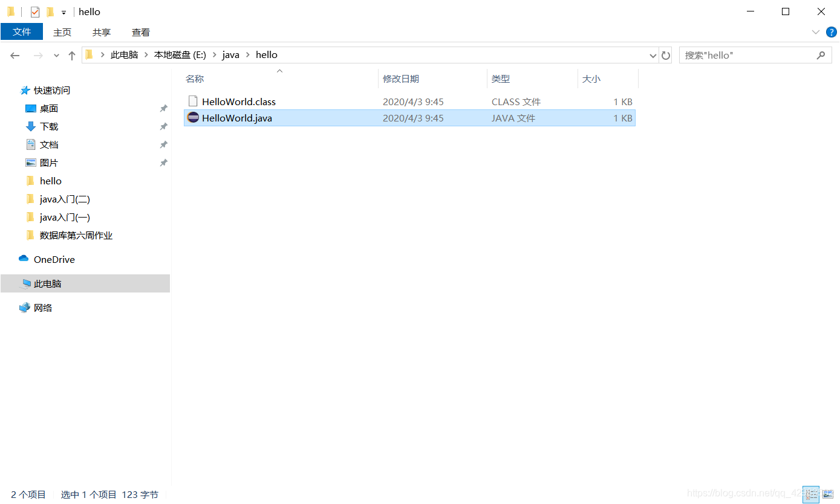This screenshot has width=840, height=504.
Task: Click the blank file icon of HelloWorld.class
Action: click(x=193, y=101)
